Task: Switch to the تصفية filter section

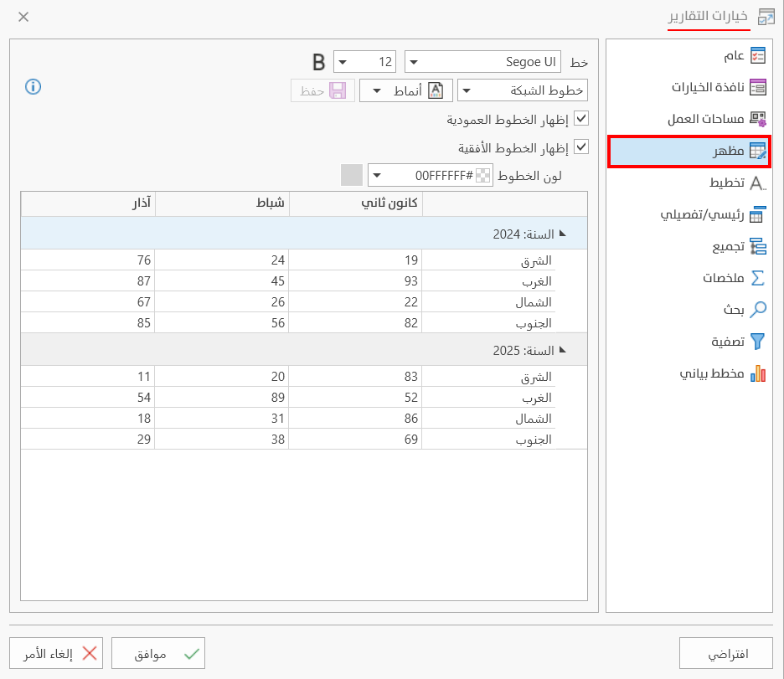Action: click(x=757, y=342)
